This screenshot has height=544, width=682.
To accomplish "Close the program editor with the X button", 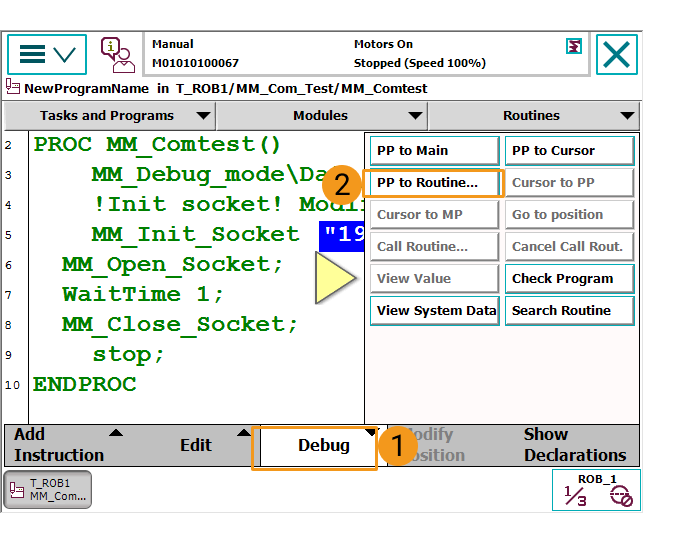I will (617, 54).
